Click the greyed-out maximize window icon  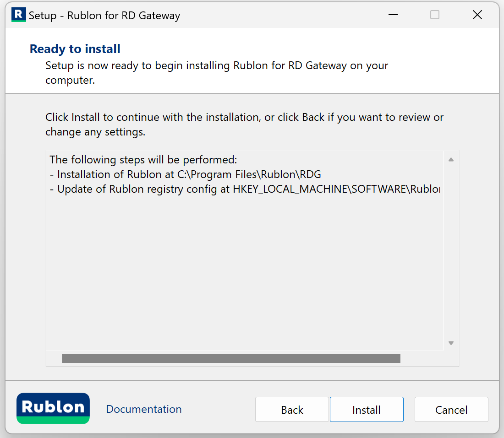tap(434, 15)
